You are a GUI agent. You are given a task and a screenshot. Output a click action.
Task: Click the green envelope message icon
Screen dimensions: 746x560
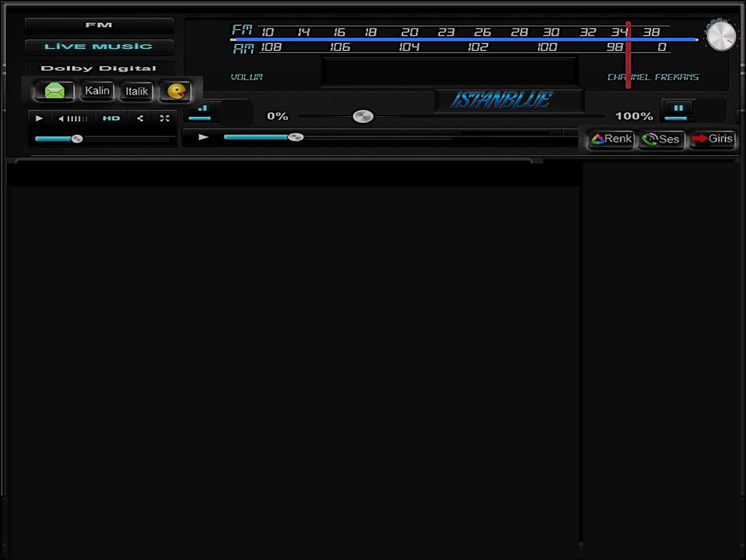[x=54, y=91]
